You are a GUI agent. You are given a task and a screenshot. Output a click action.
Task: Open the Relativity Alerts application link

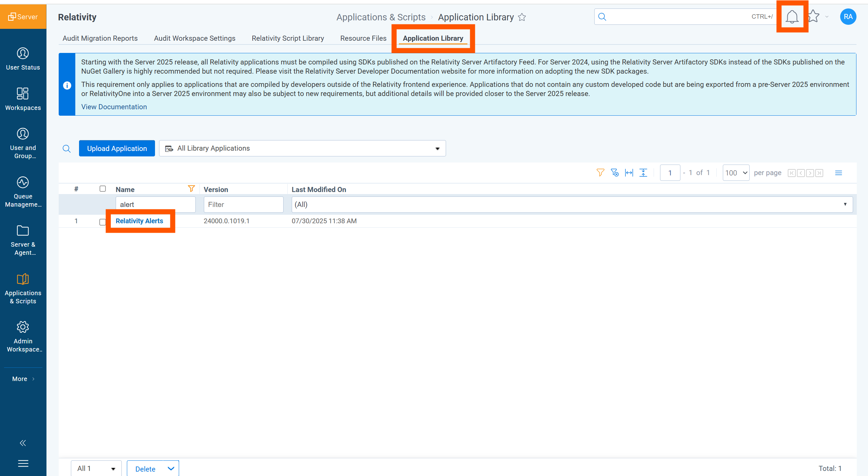(x=139, y=221)
